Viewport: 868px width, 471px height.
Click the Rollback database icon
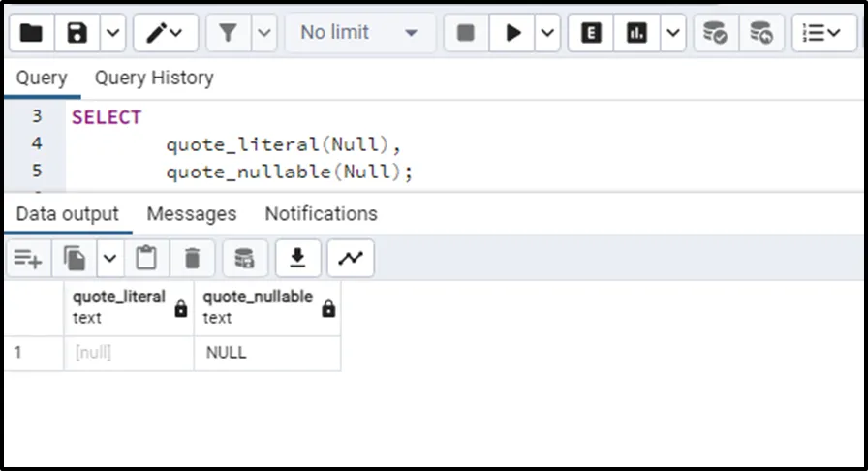[761, 33]
